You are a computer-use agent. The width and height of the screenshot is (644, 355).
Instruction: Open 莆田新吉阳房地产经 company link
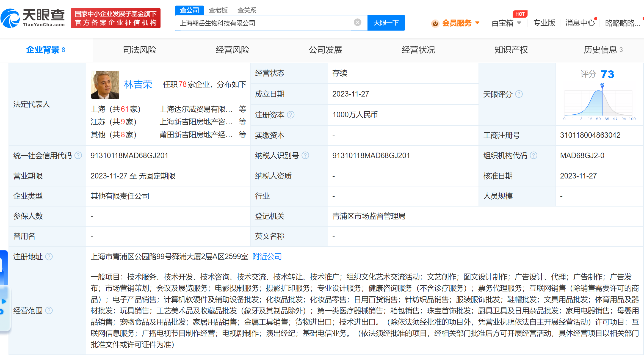click(196, 135)
